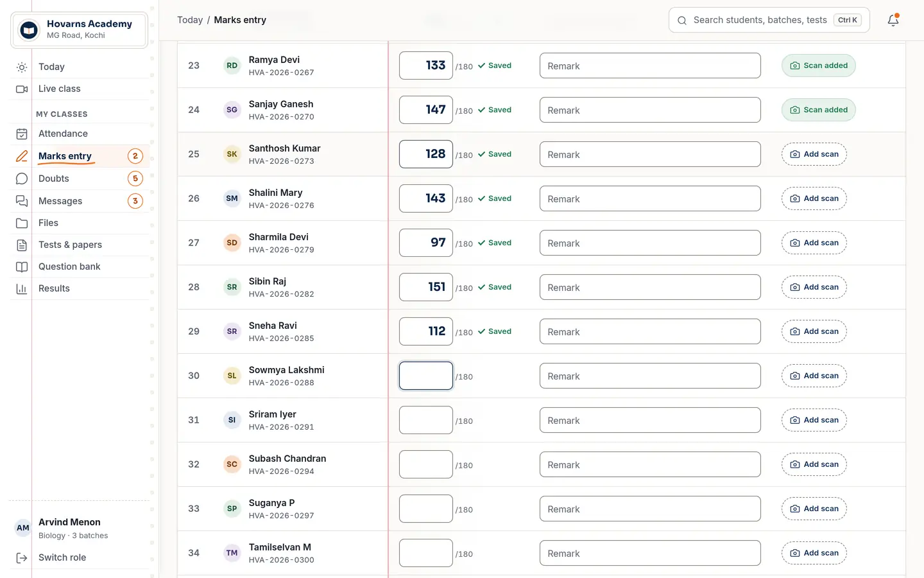Click Arvind Menon's profile avatar
The height and width of the screenshot is (578, 924).
pyautogui.click(x=23, y=528)
